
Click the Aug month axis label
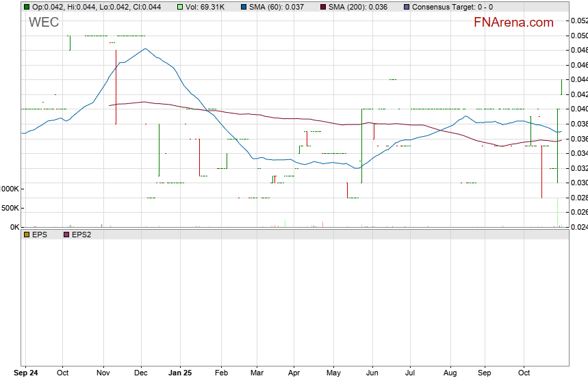[450, 374]
